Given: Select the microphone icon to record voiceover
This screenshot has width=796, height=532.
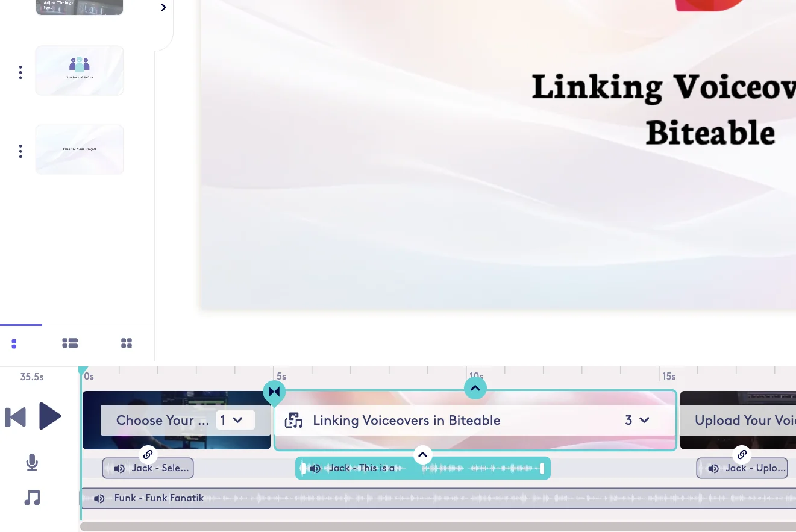Looking at the screenshot, I should point(32,462).
